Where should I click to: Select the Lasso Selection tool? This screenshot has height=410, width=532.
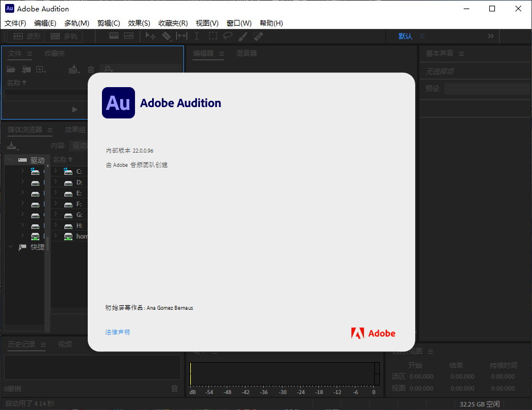point(228,36)
